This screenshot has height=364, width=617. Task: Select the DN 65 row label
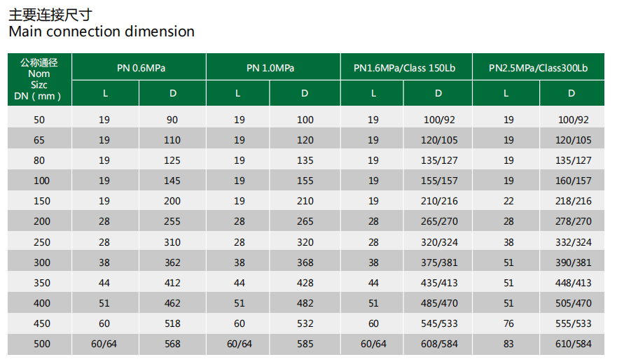[x=39, y=140]
